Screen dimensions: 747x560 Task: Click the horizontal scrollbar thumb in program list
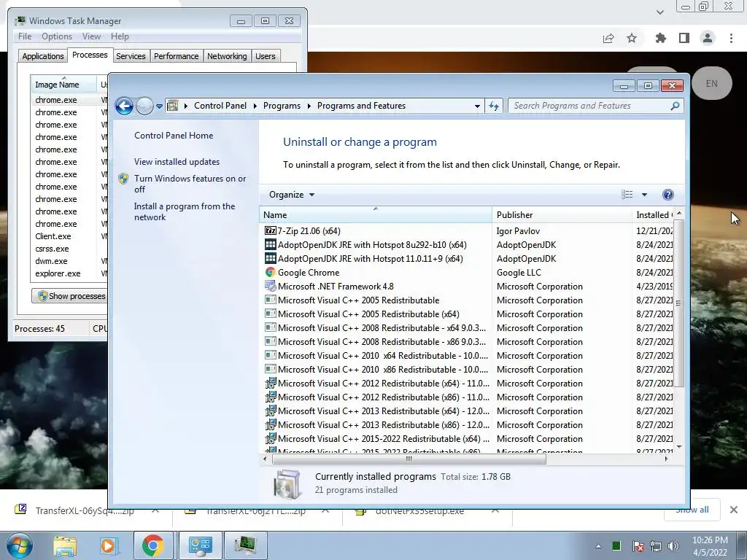pos(409,459)
